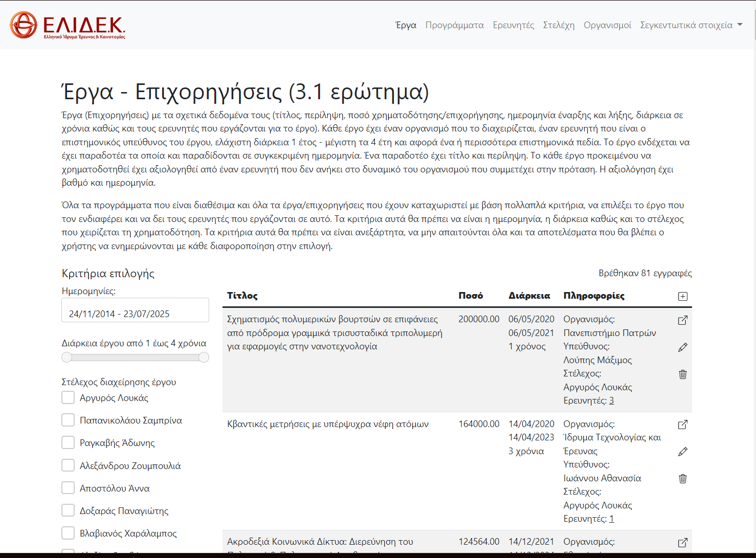
Task: Open details of the Σχηματισμός πολυμερικών βουρτσών project
Action: 682,320
